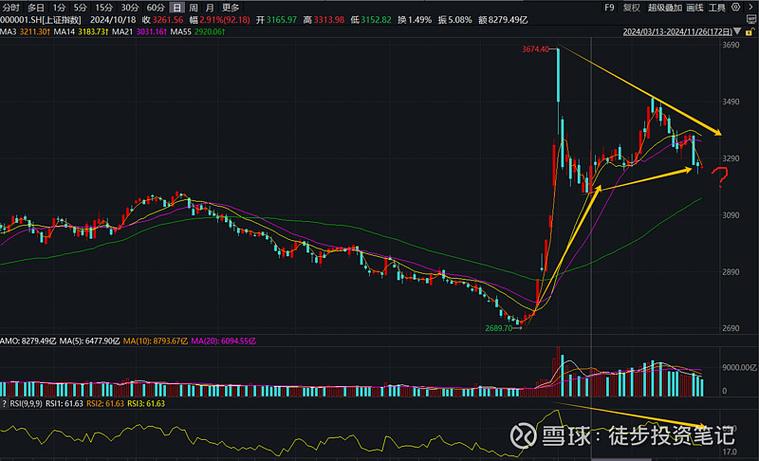Open the 超级叠加 overlay option
Image resolution: width=759 pixels, height=461 pixels.
tap(664, 7)
